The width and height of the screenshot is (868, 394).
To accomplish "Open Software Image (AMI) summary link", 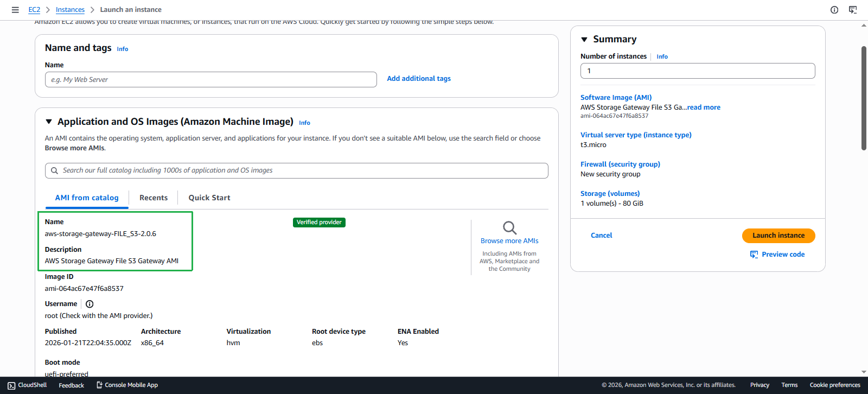I will (616, 98).
